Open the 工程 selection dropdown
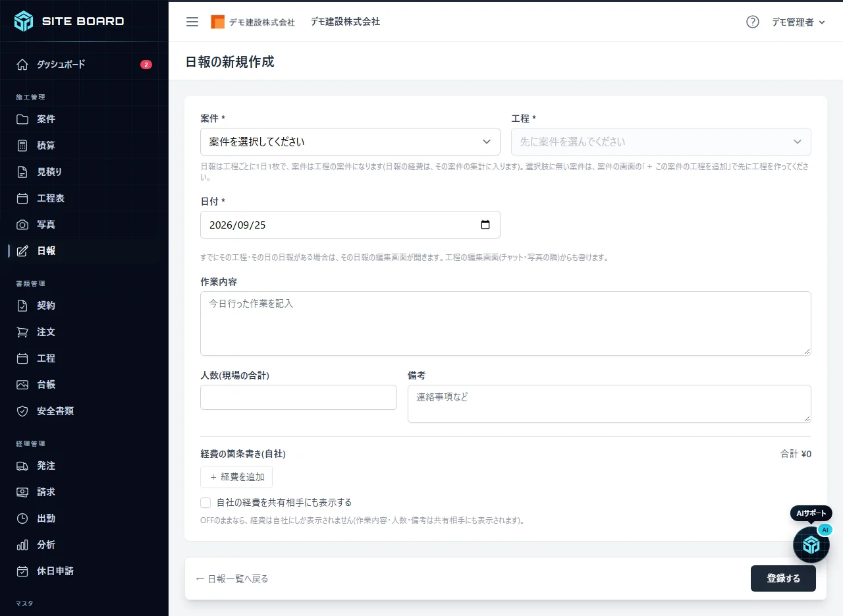 (x=661, y=142)
